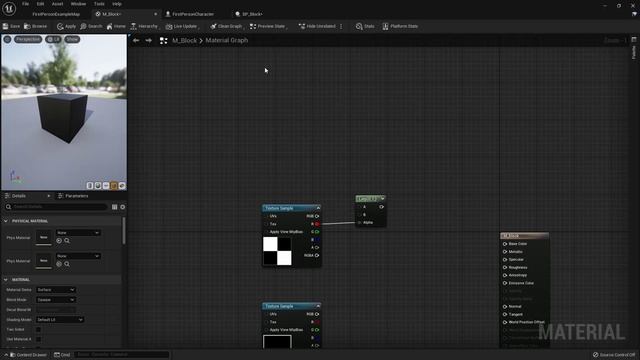Open the Window menu
Viewport: 640px width, 360px height.
point(78,4)
